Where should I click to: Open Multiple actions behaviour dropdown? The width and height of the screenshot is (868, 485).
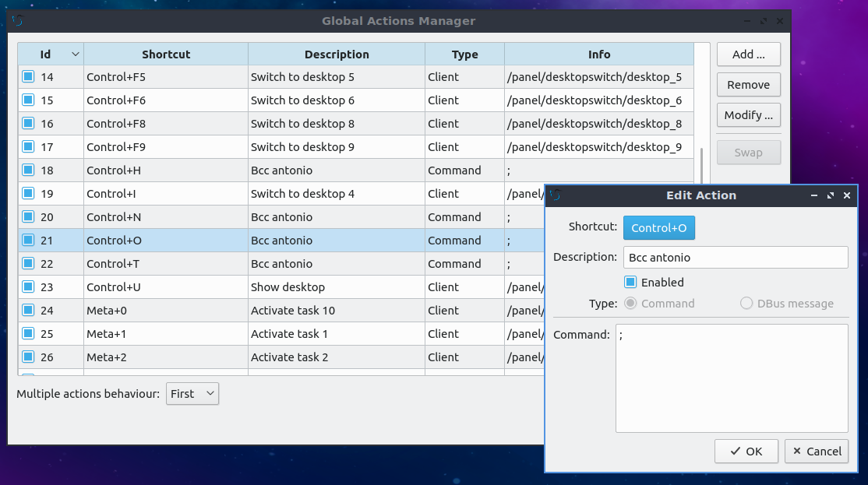[x=192, y=394]
